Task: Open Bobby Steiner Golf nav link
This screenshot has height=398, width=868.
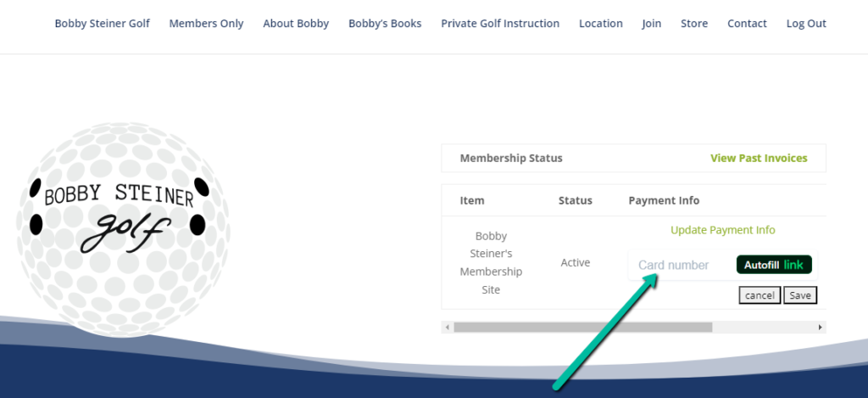Action: click(102, 23)
